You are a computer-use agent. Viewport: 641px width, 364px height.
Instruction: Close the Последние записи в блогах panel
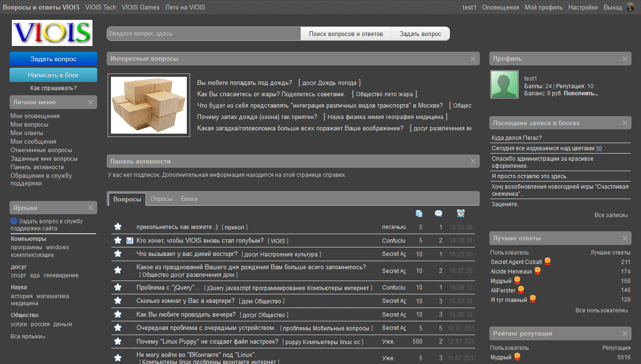point(625,123)
